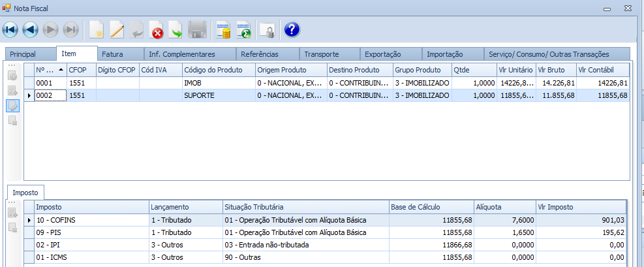644x267 pixels.
Task: Open the sigma totals spreadsheet icon
Action: pyautogui.click(x=243, y=29)
